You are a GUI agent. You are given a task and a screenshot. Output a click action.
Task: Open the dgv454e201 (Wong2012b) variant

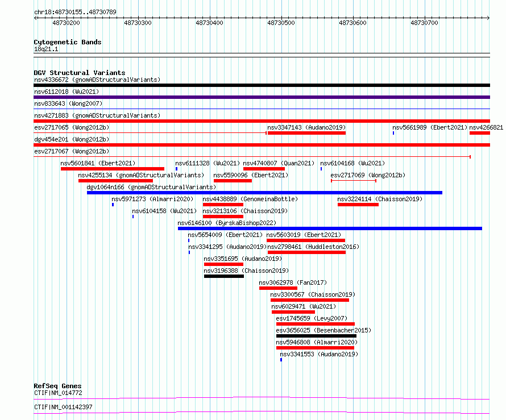click(x=72, y=139)
